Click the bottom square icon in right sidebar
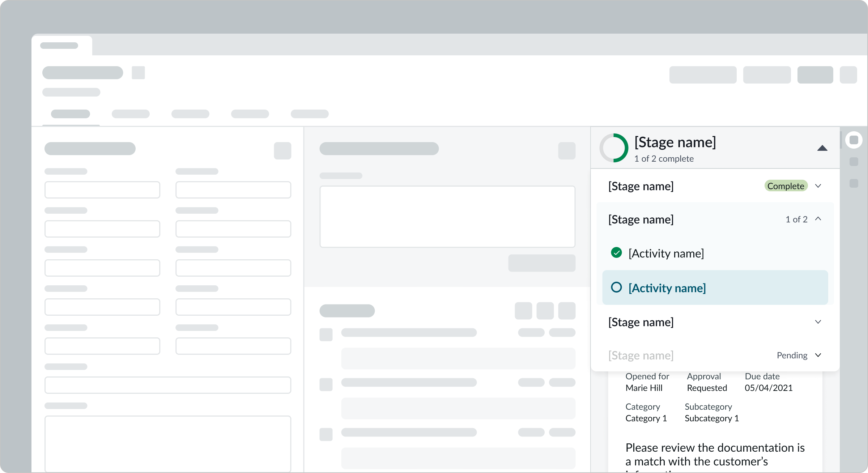The image size is (868, 473). pos(854,183)
